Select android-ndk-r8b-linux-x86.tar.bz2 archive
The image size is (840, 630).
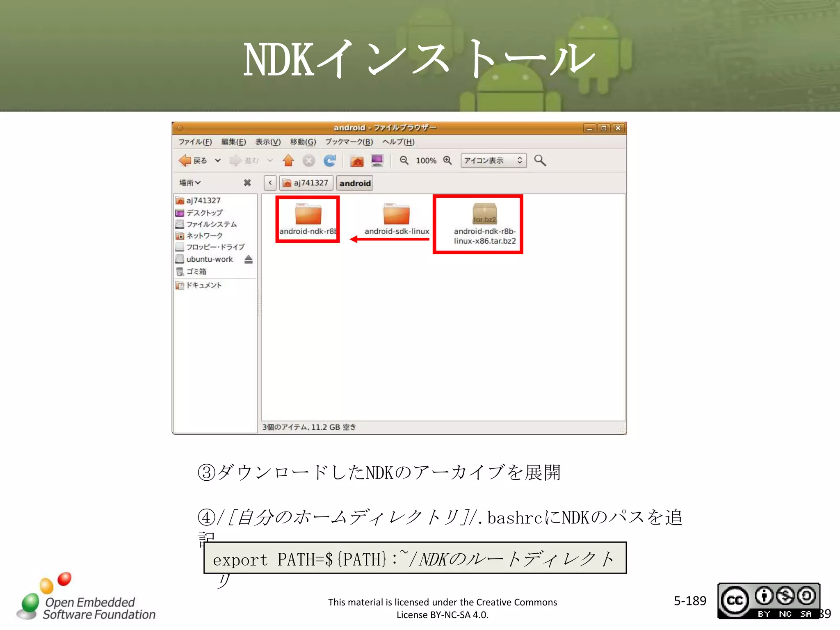click(x=484, y=224)
